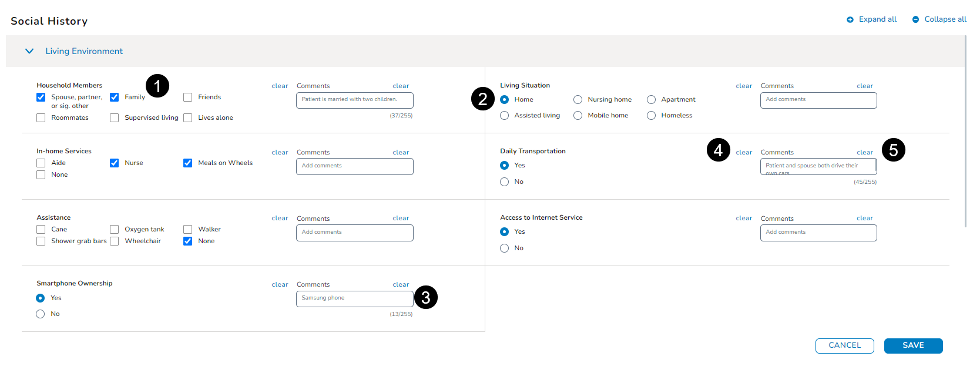
Task: Select the Apartment living situation option
Action: click(651, 100)
